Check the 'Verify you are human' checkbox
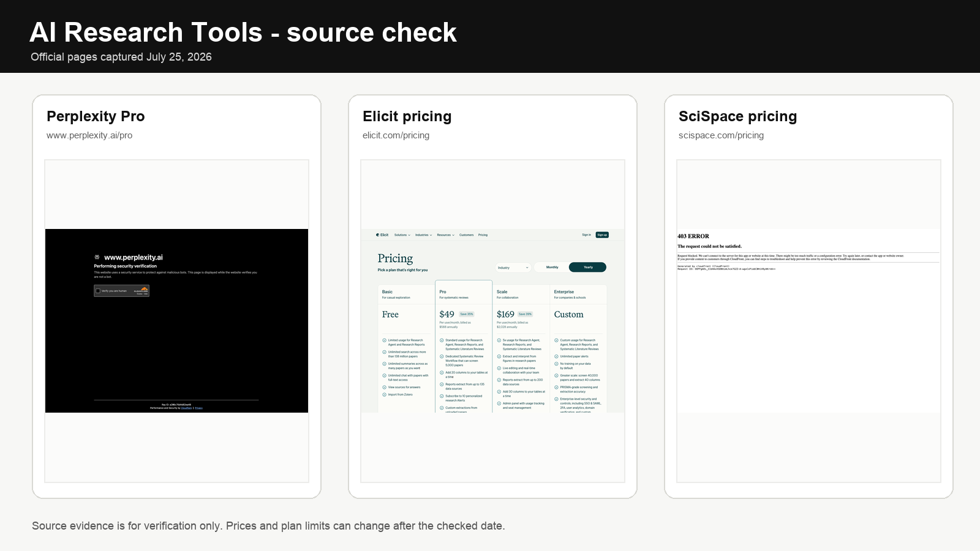Viewport: 980px width, 551px height. (x=98, y=291)
